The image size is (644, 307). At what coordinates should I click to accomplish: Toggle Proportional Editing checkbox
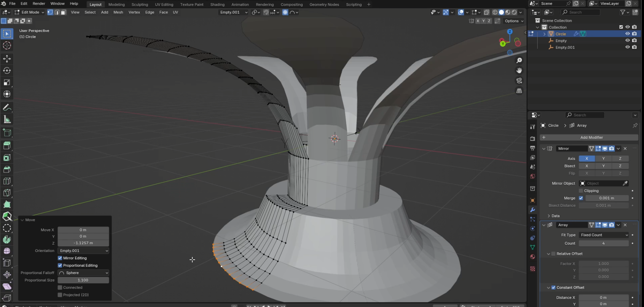coord(60,265)
